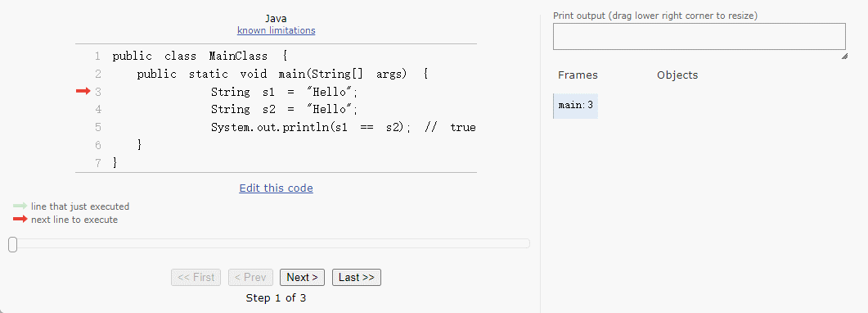The height and width of the screenshot is (313, 868).
Task: Click line number 5 in the gutter
Action: [x=98, y=128]
